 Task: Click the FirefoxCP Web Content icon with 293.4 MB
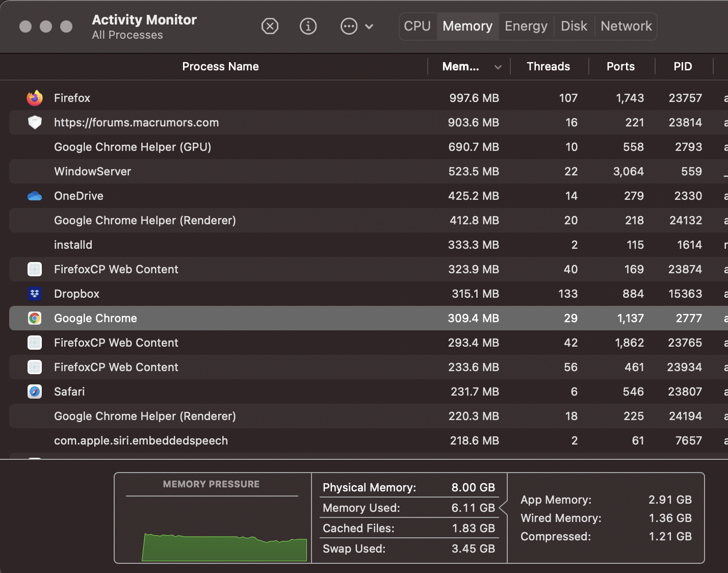point(35,343)
